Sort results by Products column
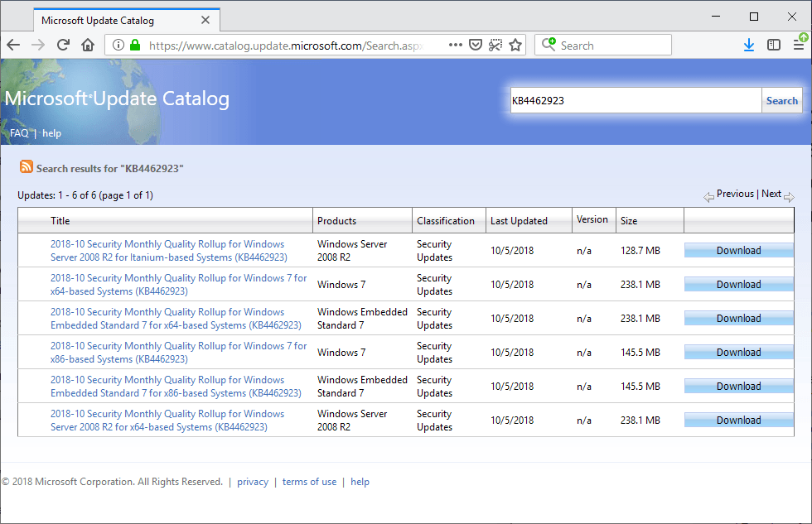 (336, 220)
